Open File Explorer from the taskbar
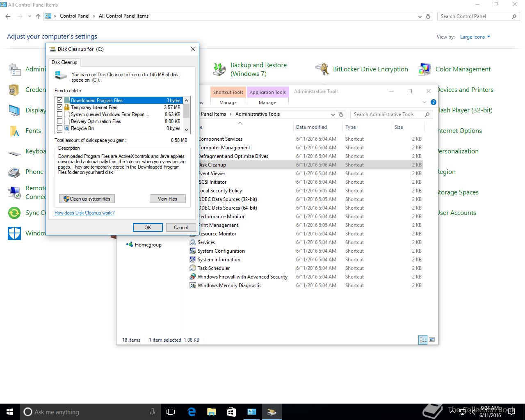This screenshot has width=525, height=420. [x=212, y=412]
